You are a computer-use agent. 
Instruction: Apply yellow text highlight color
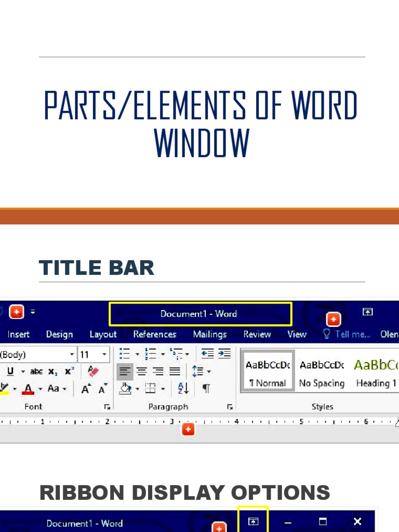(x=4, y=389)
